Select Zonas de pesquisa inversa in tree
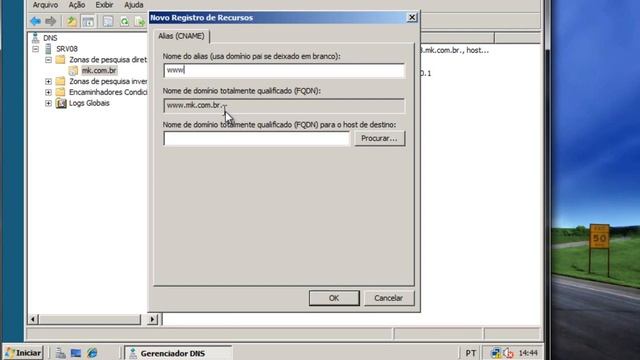The height and width of the screenshot is (360, 640). 108,82
